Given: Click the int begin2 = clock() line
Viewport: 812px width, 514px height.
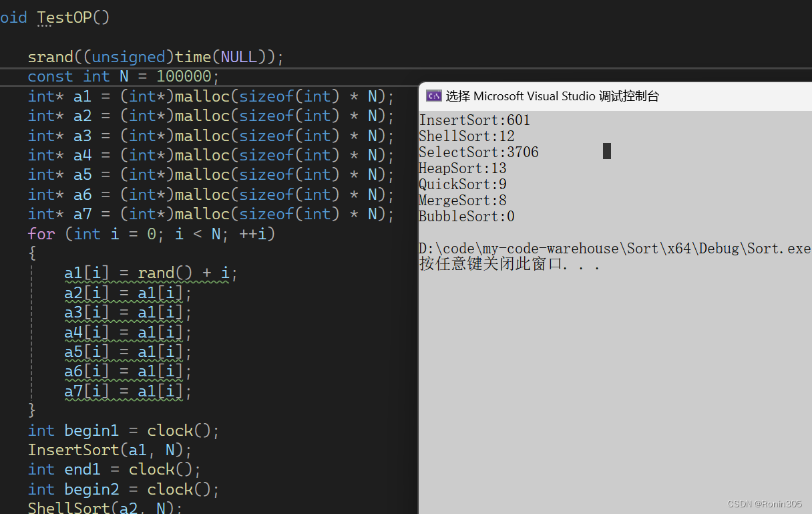Looking at the screenshot, I should click(x=124, y=489).
